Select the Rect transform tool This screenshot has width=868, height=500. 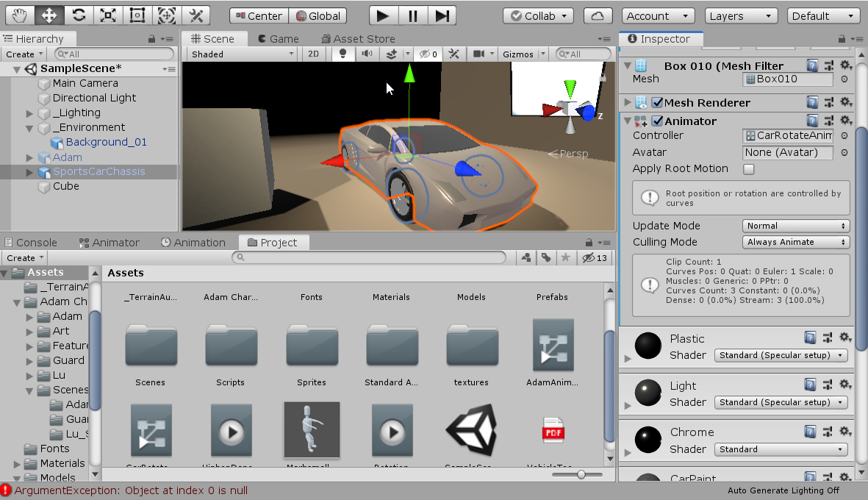(x=137, y=15)
